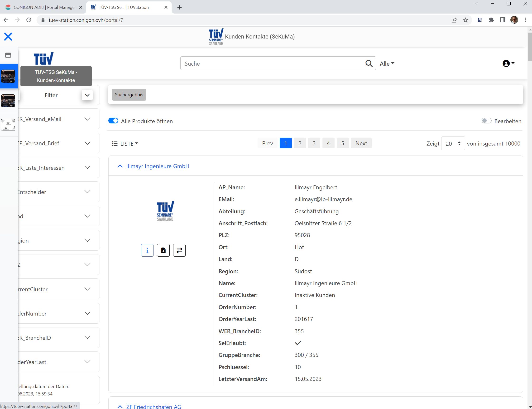Image resolution: width=532 pixels, height=409 pixels.
Task: Go to page 1 in pagination
Action: (x=286, y=143)
